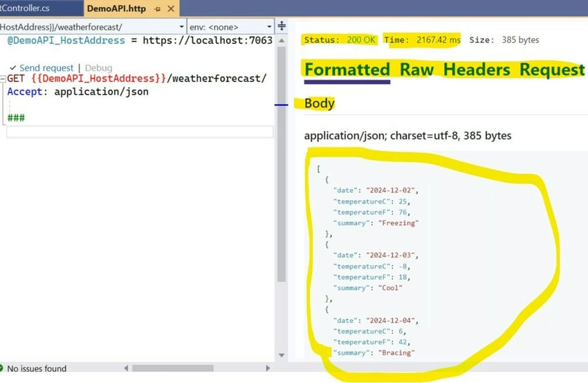The width and height of the screenshot is (588, 383).
Task: Click the Accept: application/json header line
Action: pyautogui.click(x=77, y=91)
